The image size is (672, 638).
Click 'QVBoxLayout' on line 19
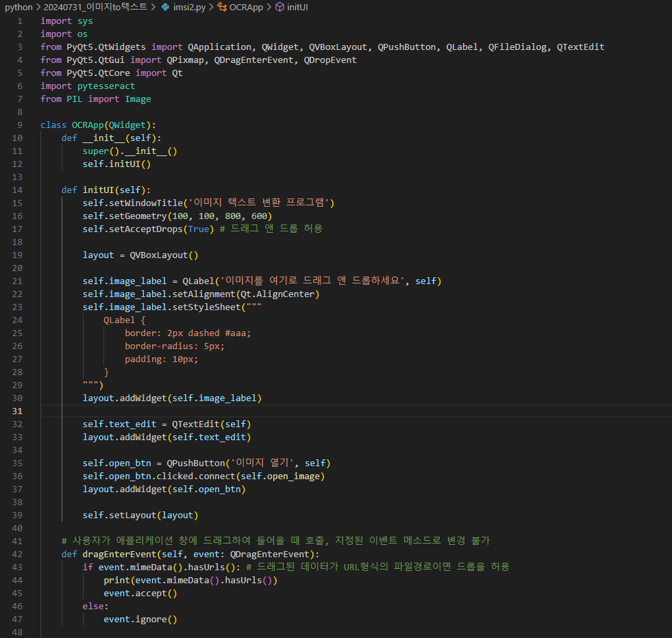pos(158,255)
